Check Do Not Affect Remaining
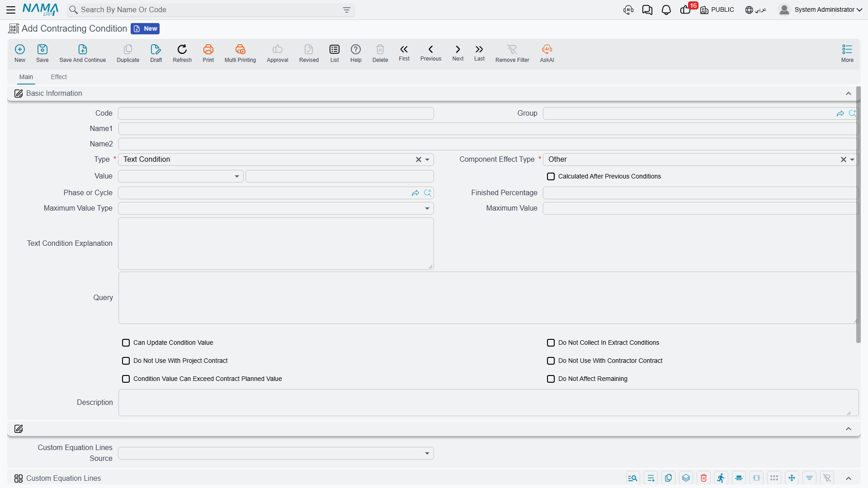 point(551,379)
